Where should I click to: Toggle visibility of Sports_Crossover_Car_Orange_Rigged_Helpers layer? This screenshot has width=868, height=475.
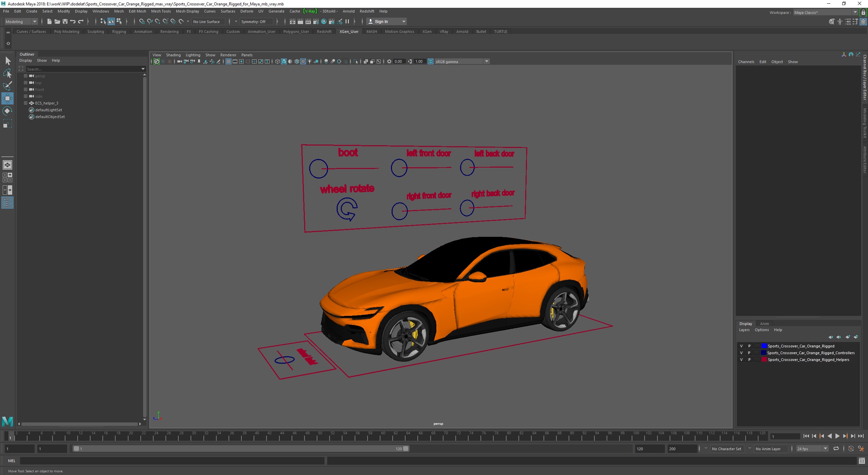pyautogui.click(x=741, y=360)
